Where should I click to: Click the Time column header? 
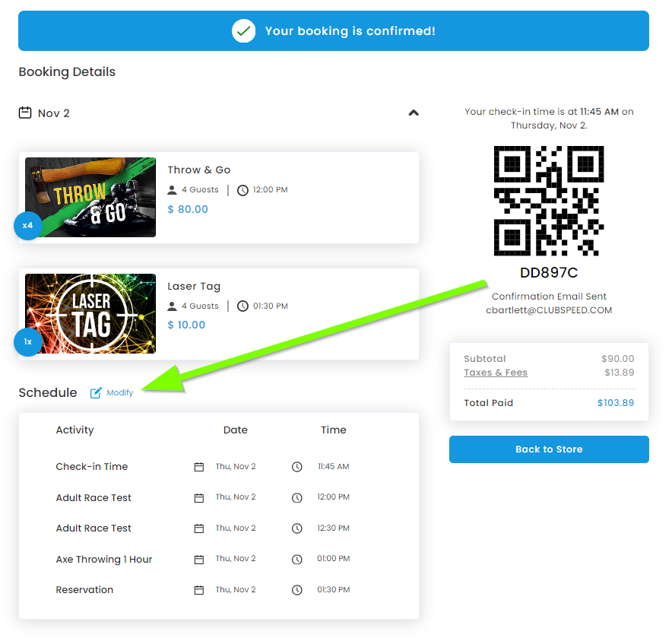tap(334, 430)
